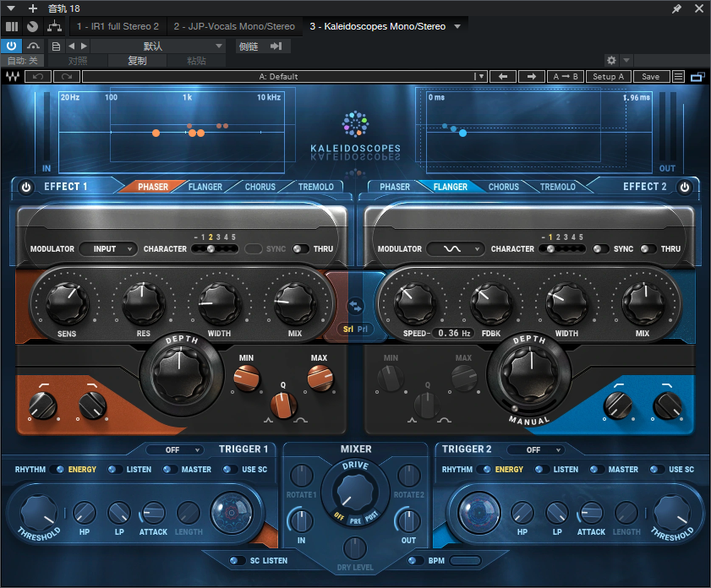Click the sidechain route arrow icon

coord(276,46)
